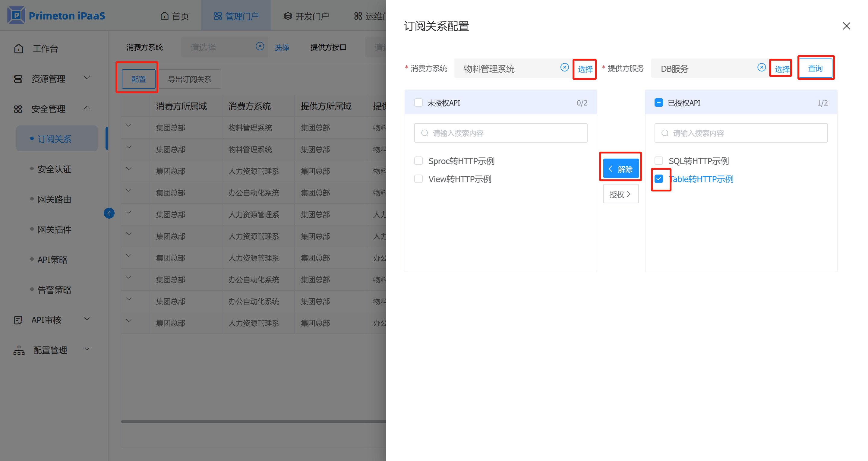Check the Sproc转HTTP示例 checkbox
The height and width of the screenshot is (461, 868).
[x=418, y=161]
